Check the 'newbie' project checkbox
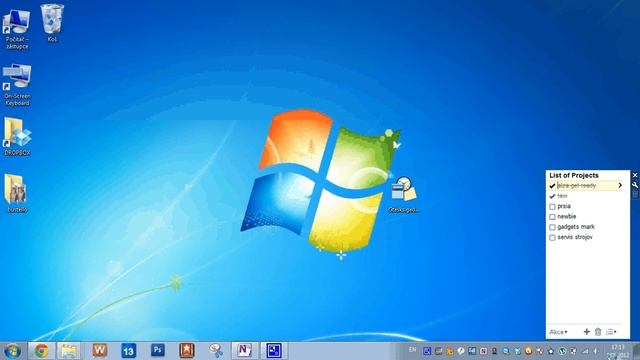The image size is (640, 360). point(552,217)
